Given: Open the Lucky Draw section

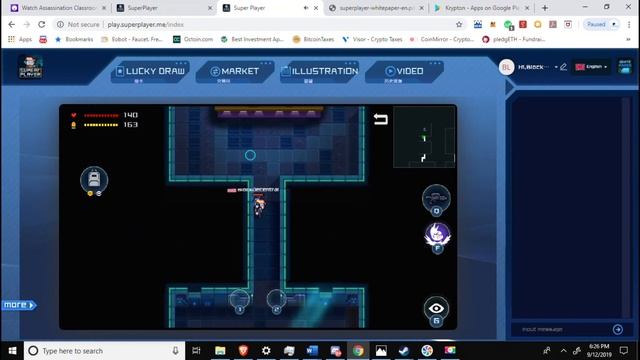Looking at the screenshot, I should pyautogui.click(x=150, y=71).
